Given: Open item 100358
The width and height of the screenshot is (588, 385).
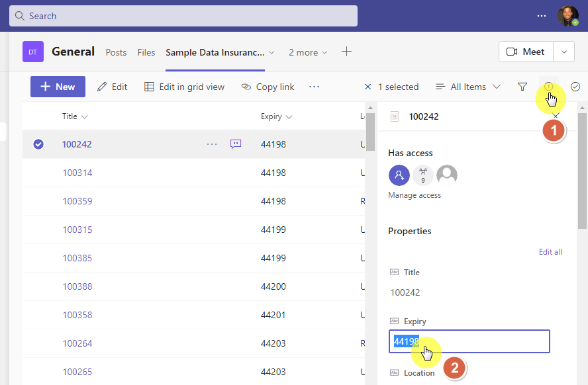Looking at the screenshot, I should [77, 315].
